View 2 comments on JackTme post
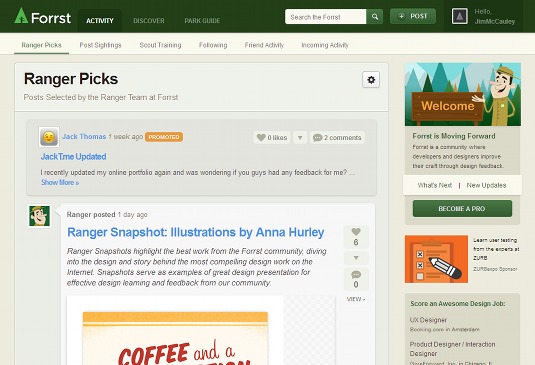 [x=337, y=137]
